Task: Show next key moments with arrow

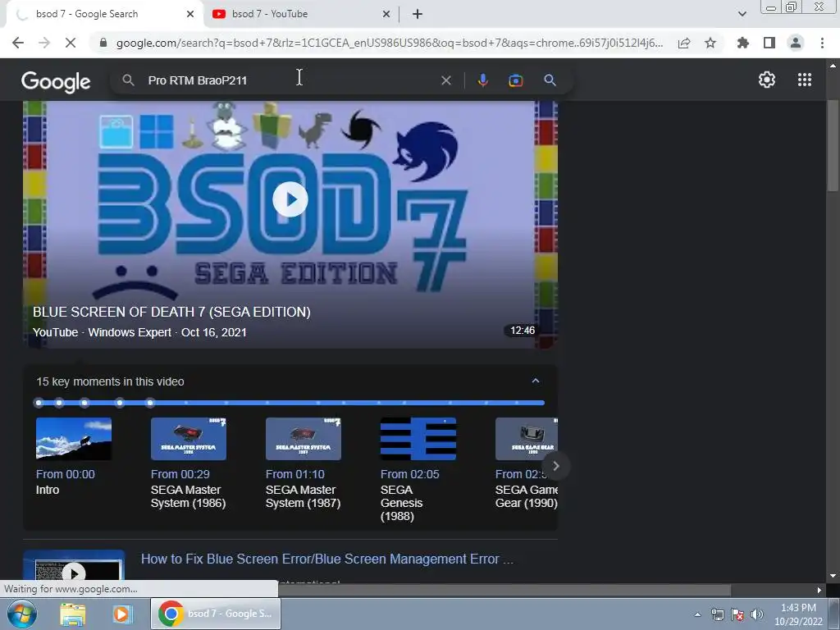Action: pos(556,466)
